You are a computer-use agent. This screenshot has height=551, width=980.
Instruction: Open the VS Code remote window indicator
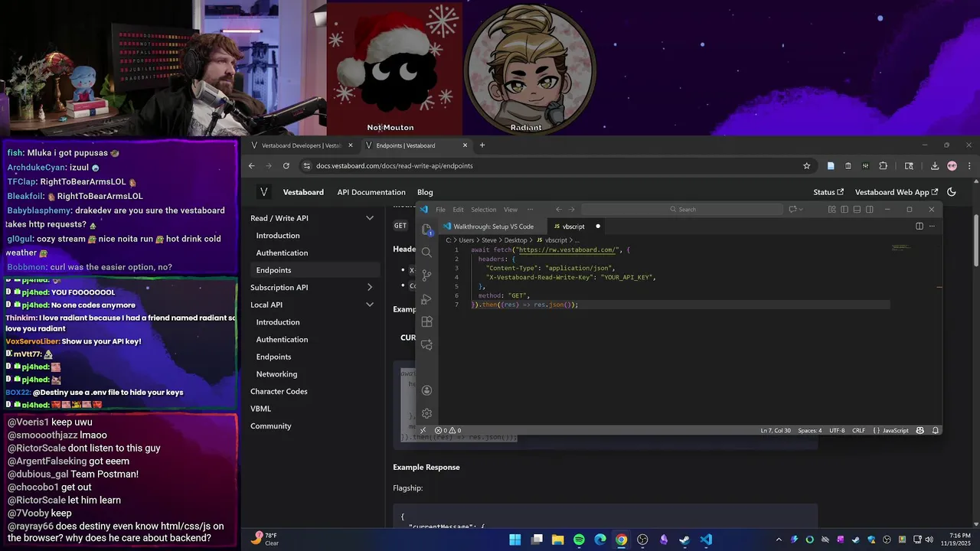click(424, 430)
